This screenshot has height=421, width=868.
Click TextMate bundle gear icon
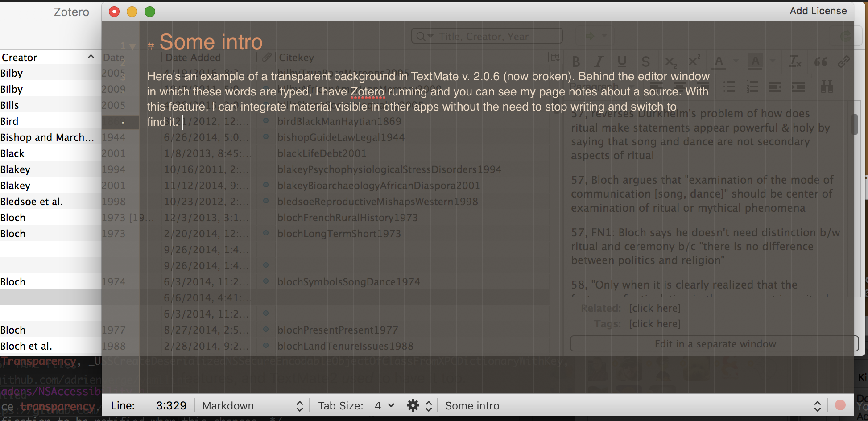point(413,405)
